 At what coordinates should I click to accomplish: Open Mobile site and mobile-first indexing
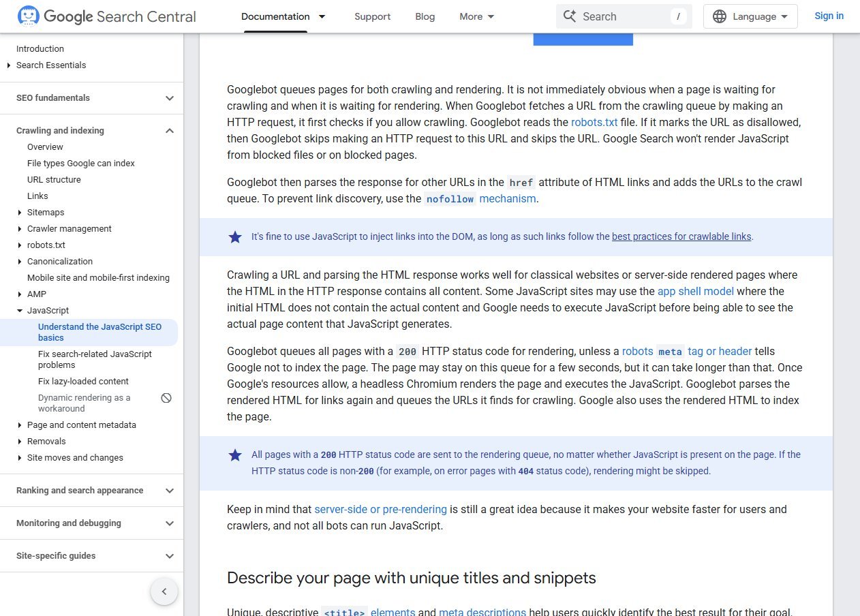tap(98, 278)
